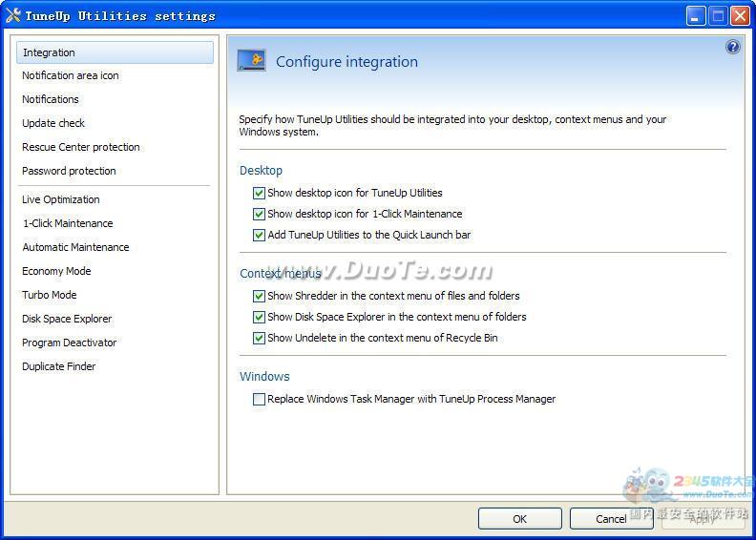
Task: Open Program Deactivator settings
Action: pos(70,343)
